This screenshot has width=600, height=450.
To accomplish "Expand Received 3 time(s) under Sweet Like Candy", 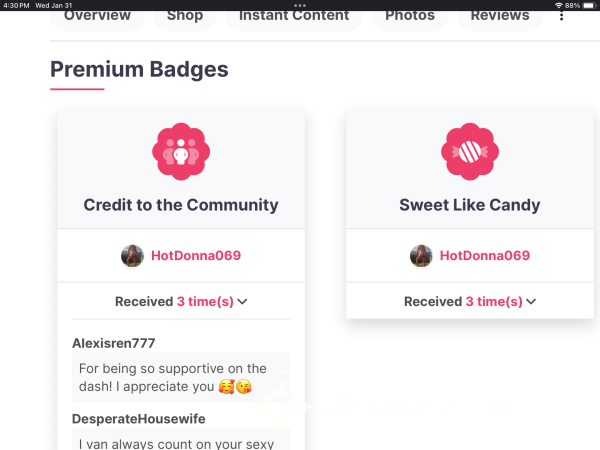I will click(x=470, y=302).
